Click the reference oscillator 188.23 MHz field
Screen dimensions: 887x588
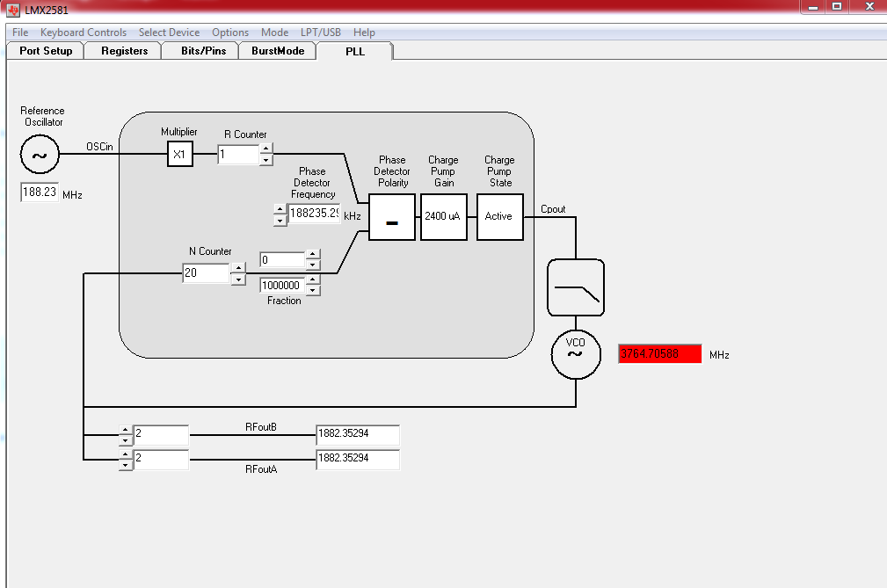pos(40,192)
